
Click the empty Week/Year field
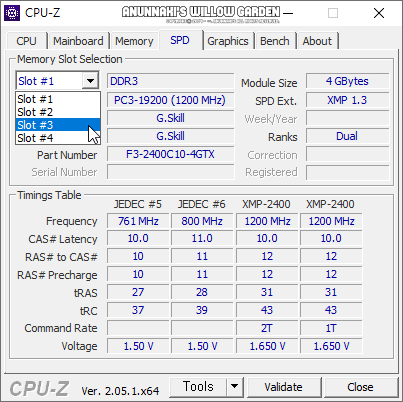coord(347,118)
